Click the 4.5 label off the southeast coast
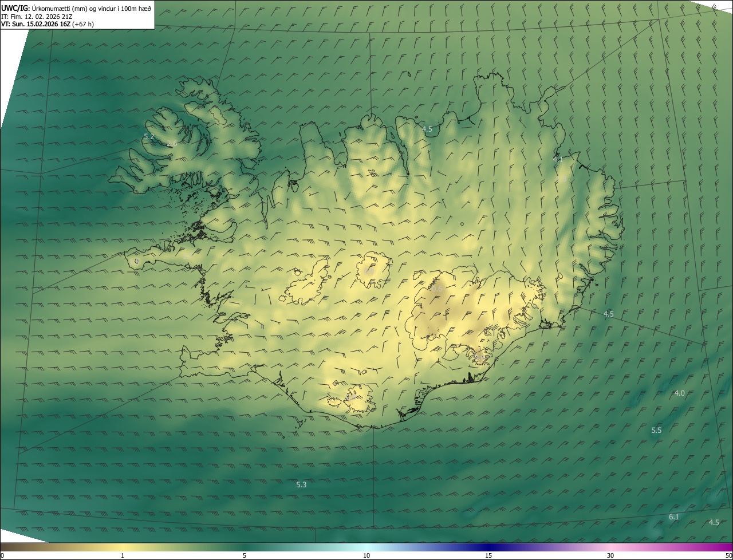The image size is (733, 560). 608,314
